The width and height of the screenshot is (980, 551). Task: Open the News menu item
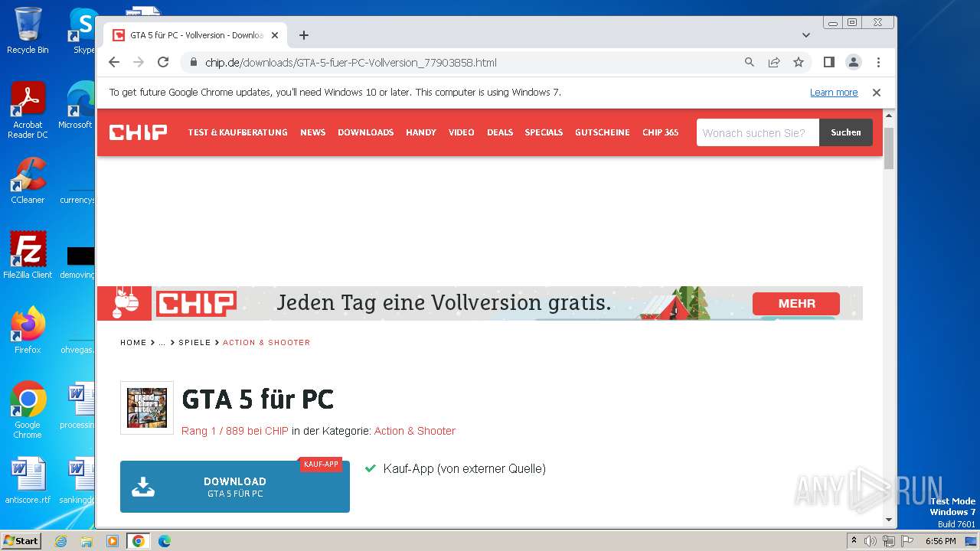pos(312,132)
